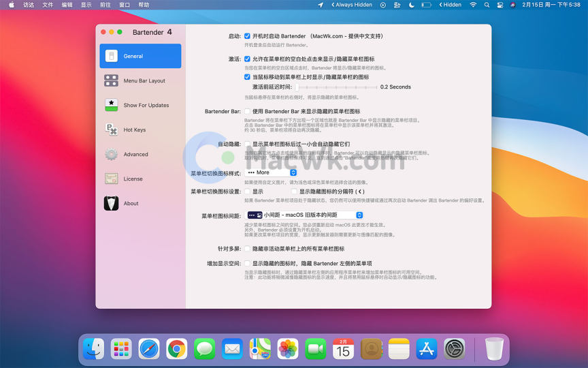
Task: Open Messages from the Dock
Action: tap(204, 349)
